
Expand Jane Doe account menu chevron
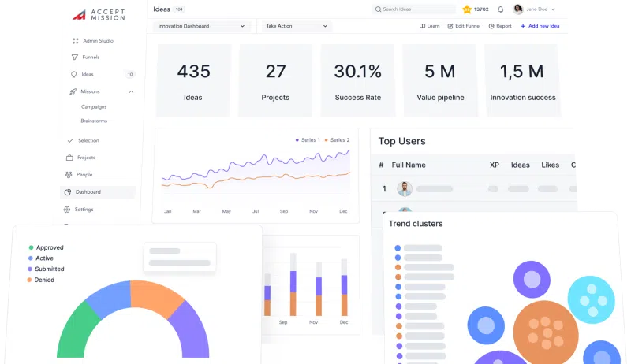pyautogui.click(x=553, y=9)
